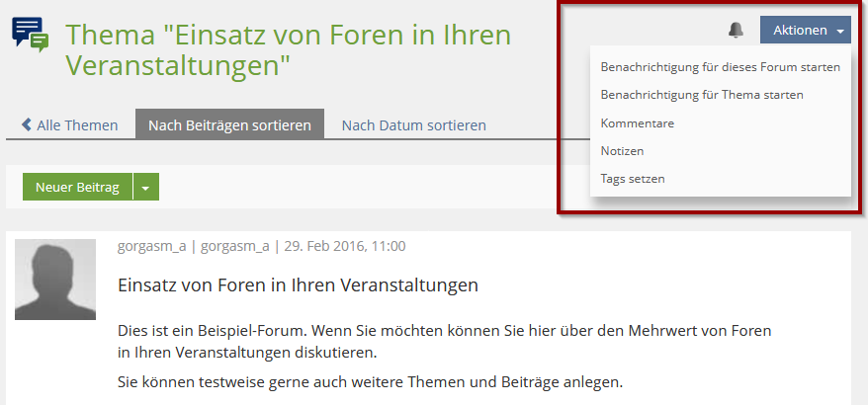Click the paragraph starting Sie können testweise
868x405 pixels.
coord(370,381)
